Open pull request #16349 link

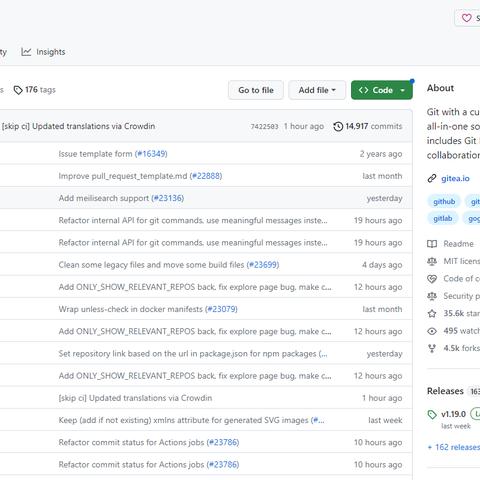click(x=151, y=154)
